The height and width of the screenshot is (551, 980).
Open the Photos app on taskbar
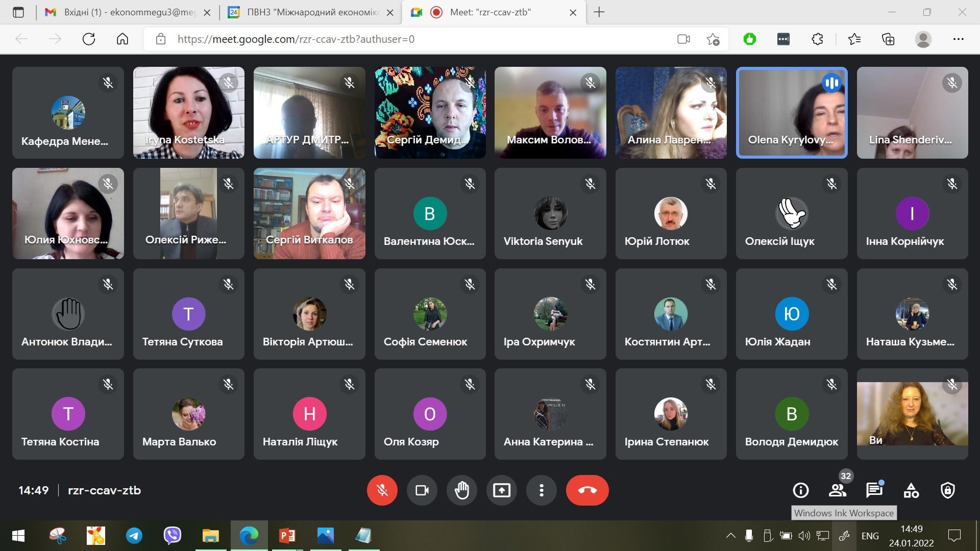pos(325,536)
